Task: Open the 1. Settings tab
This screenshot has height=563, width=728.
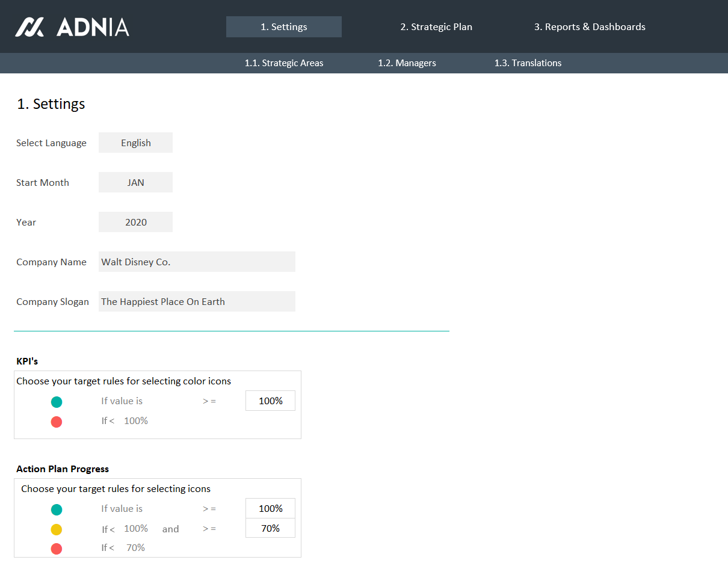Action: tap(283, 27)
